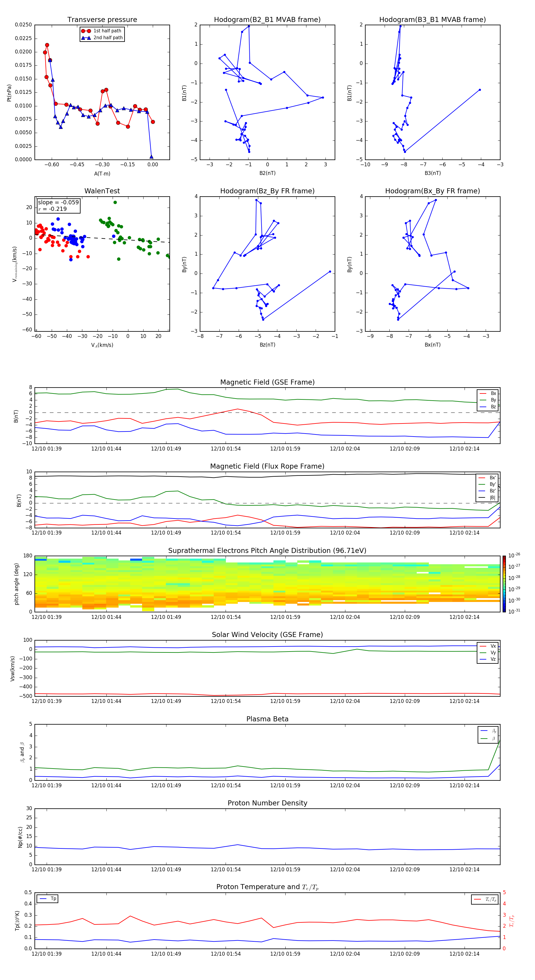This screenshot has height=980, width=535.
Task: Click 'Np(#/cc)' axis label
Action: (x=20, y=837)
